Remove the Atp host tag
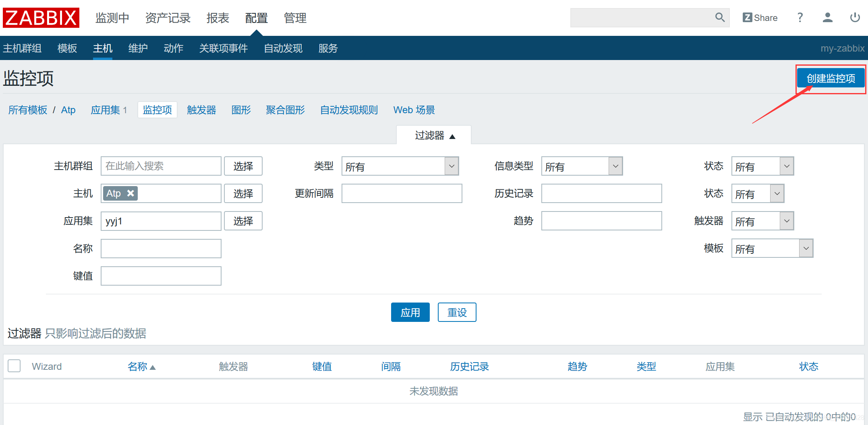This screenshot has width=868, height=425. [131, 193]
